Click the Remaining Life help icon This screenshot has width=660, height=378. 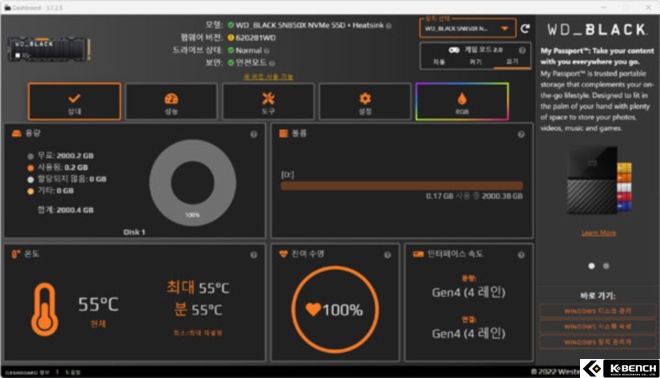(x=387, y=255)
